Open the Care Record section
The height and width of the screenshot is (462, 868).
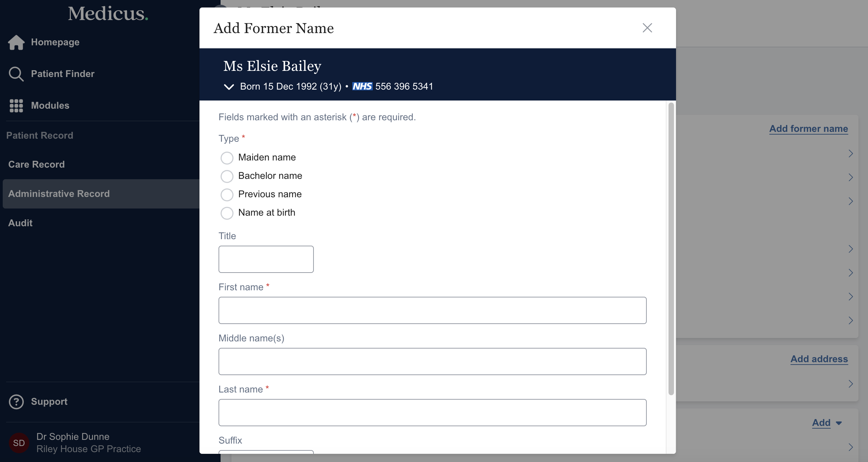click(x=36, y=165)
